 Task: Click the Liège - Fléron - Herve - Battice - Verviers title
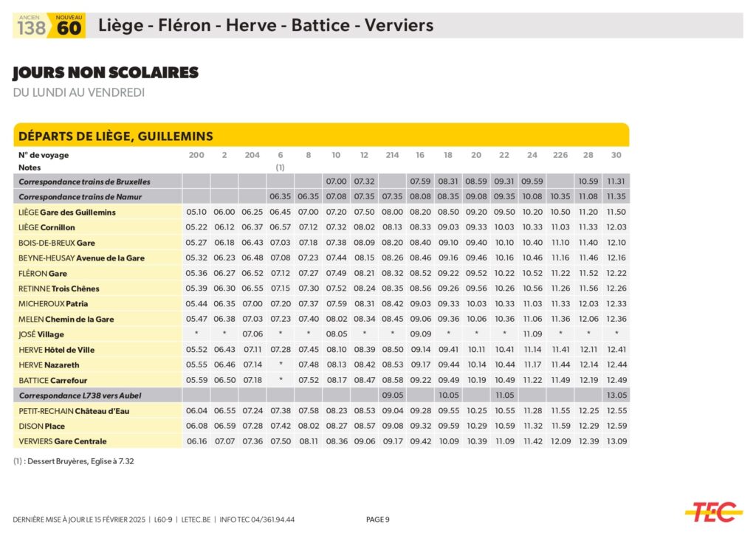pos(266,26)
